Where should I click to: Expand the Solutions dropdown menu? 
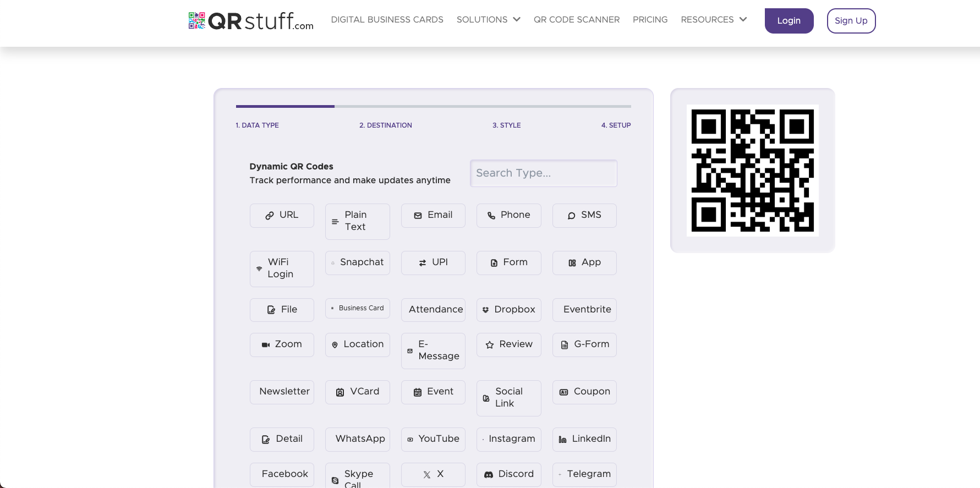[x=488, y=20]
